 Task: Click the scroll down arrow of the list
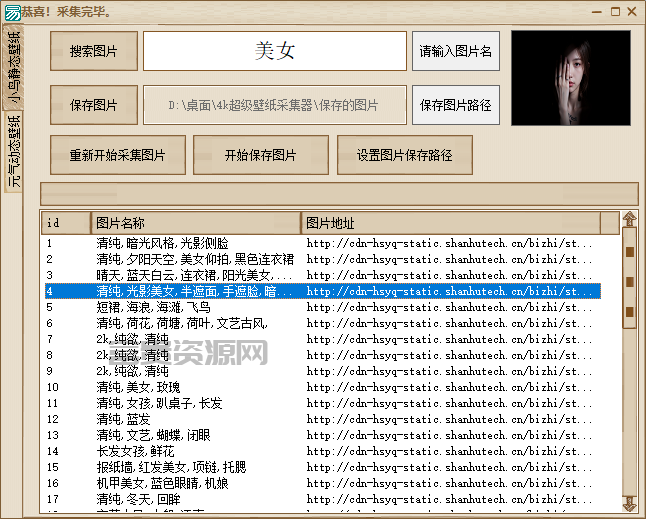click(x=629, y=503)
